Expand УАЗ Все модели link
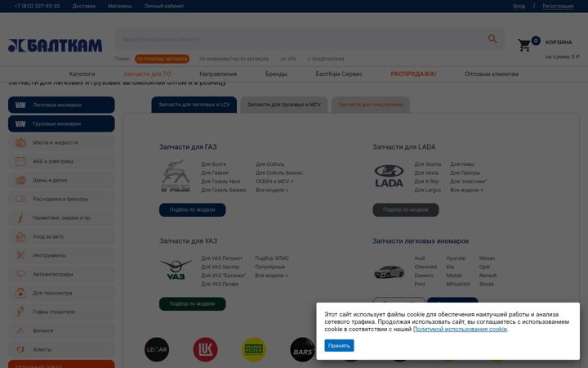588x368 pixels. pos(271,276)
